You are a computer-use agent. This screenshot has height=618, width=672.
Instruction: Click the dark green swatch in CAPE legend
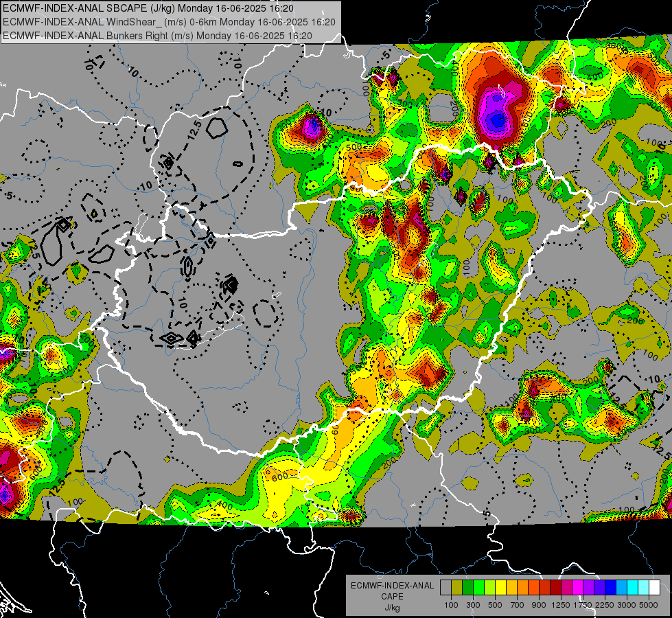click(467, 588)
